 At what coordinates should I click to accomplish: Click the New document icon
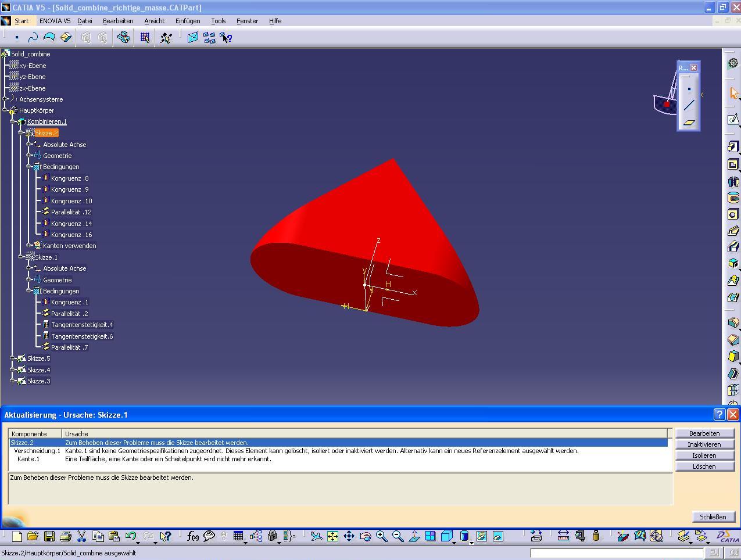[x=17, y=536]
